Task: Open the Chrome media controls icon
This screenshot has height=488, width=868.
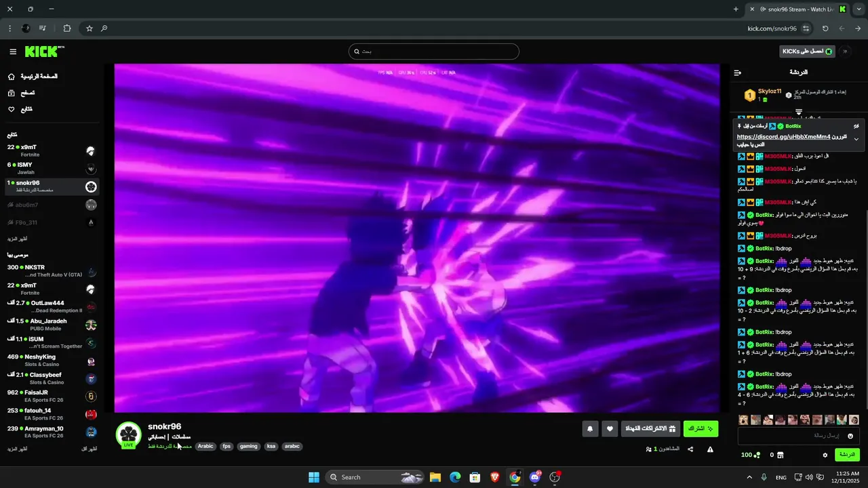Action: pos(43,28)
